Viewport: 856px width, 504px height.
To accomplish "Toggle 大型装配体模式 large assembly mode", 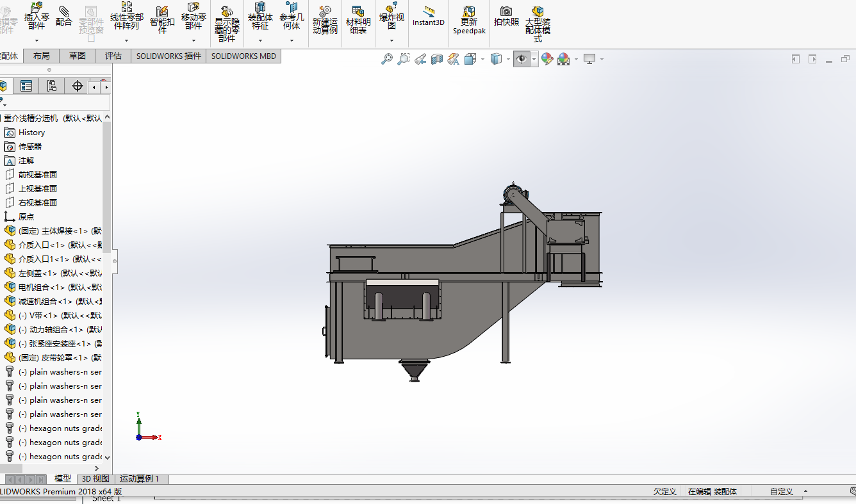I will tap(538, 24).
